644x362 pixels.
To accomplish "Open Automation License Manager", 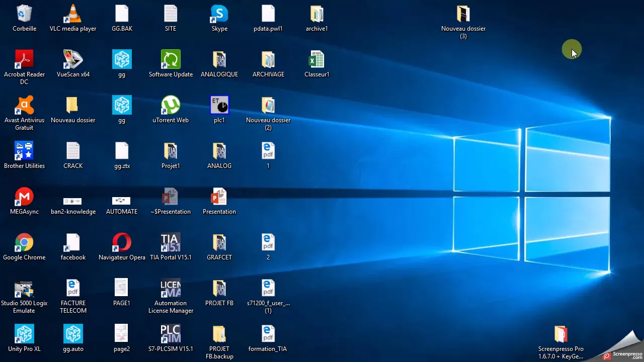I will [x=171, y=289].
